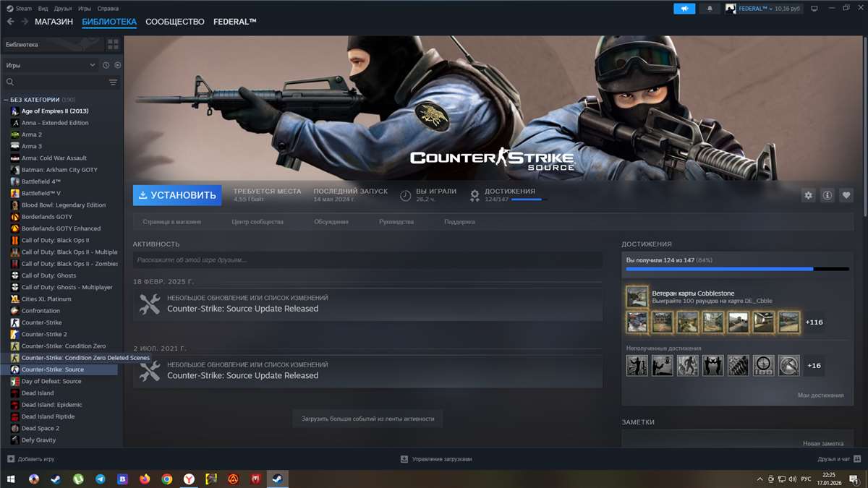
Task: Switch library to grid view icon
Action: [113, 45]
